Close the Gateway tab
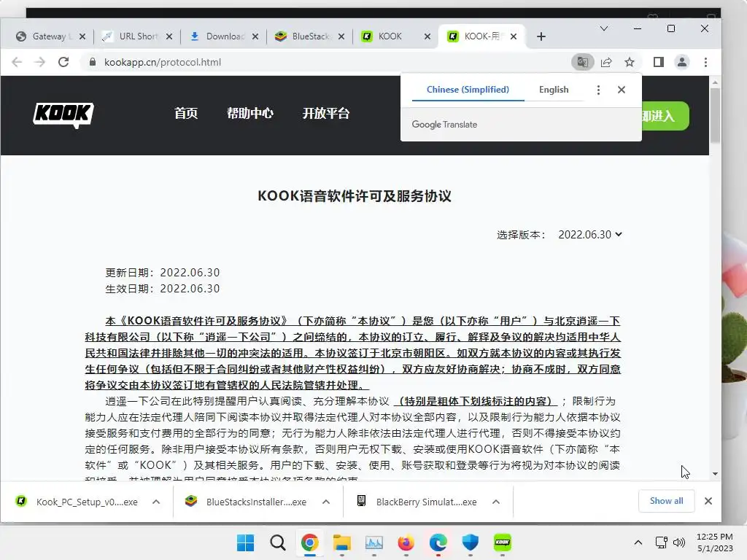The height and width of the screenshot is (560, 747). (82, 36)
